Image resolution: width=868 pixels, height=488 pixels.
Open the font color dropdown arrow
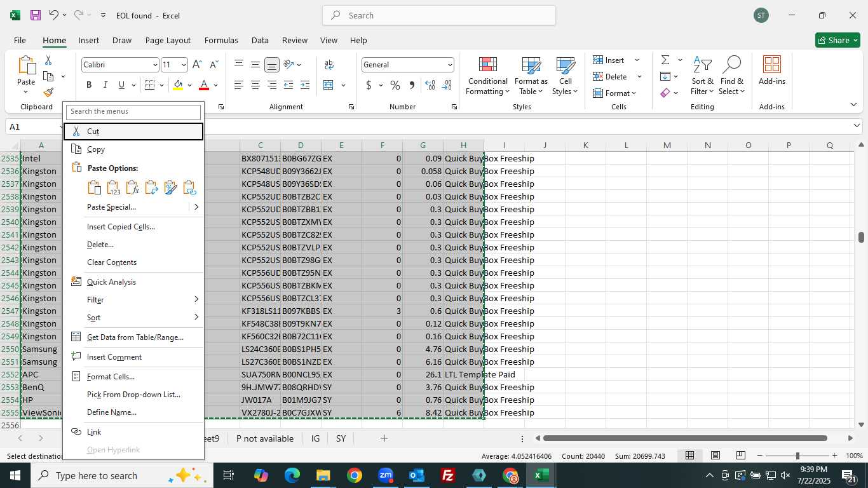point(215,85)
